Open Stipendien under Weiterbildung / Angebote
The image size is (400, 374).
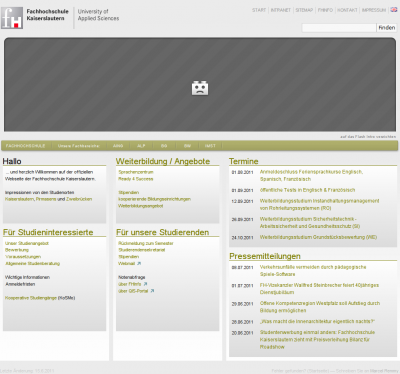[x=129, y=192]
